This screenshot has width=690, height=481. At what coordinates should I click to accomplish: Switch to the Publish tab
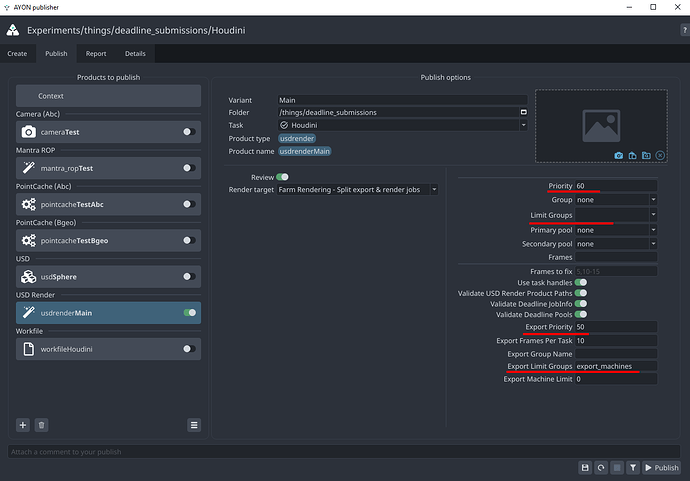tap(56, 53)
